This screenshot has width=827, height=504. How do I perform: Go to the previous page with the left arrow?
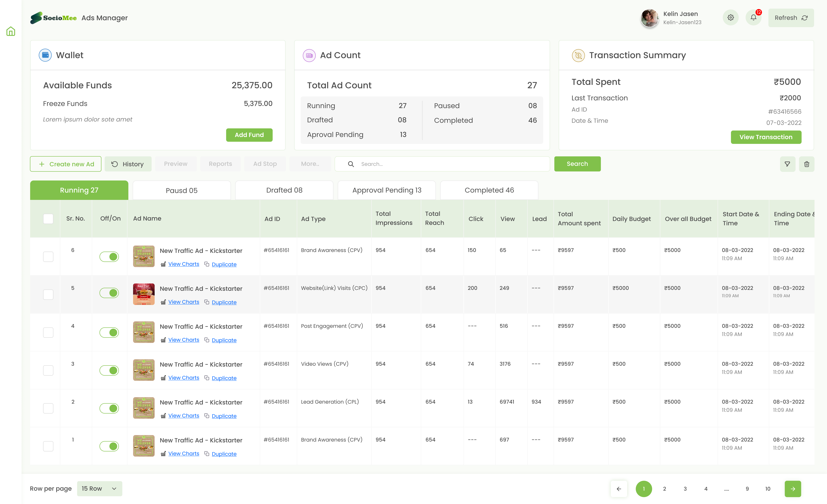[x=619, y=489]
